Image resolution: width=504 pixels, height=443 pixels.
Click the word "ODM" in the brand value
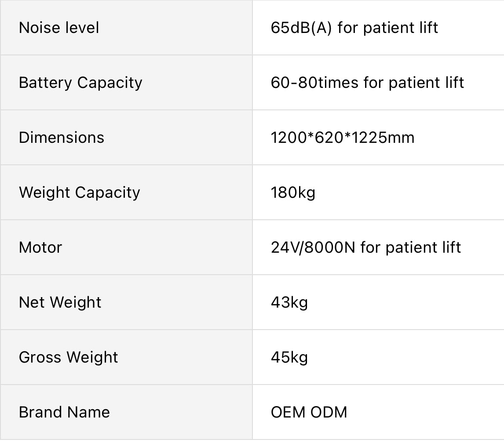tap(329, 412)
